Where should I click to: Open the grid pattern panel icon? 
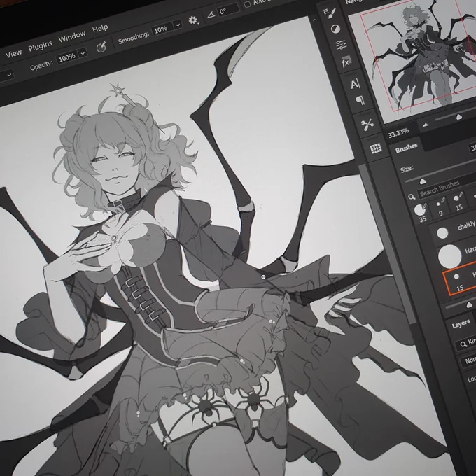tap(375, 148)
